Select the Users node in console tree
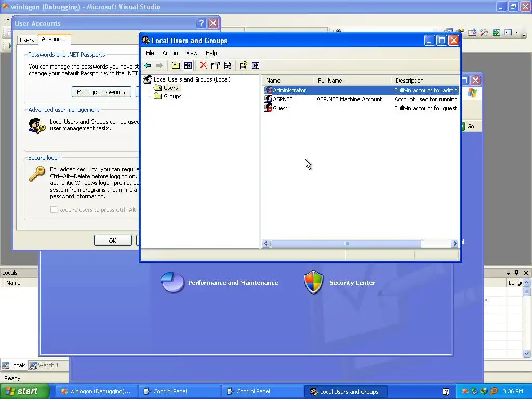The width and height of the screenshot is (532, 399). [x=170, y=87]
